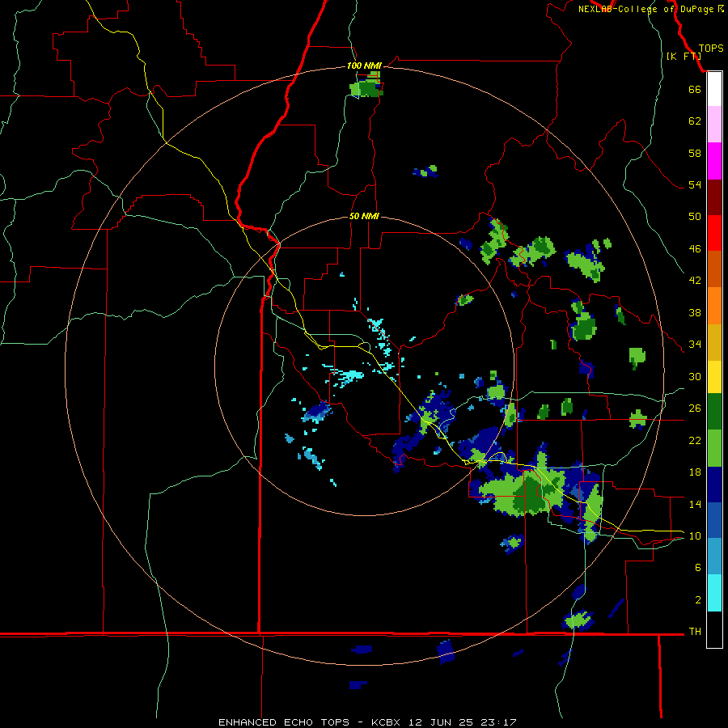
Task: Click the green echo near 100 NMI label
Action: coord(366,86)
